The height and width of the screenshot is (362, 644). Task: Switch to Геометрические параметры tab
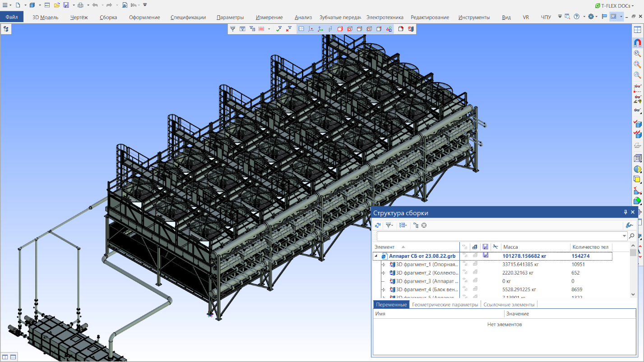point(445,305)
